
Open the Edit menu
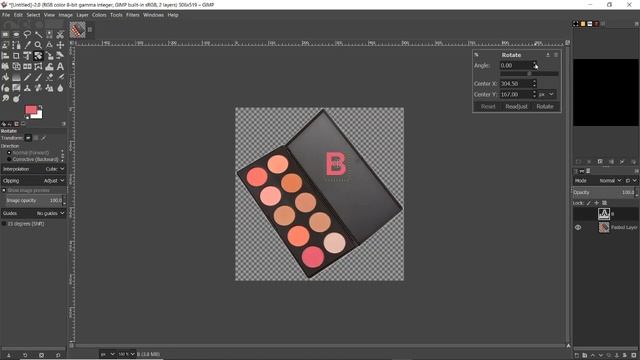pyautogui.click(x=18, y=15)
